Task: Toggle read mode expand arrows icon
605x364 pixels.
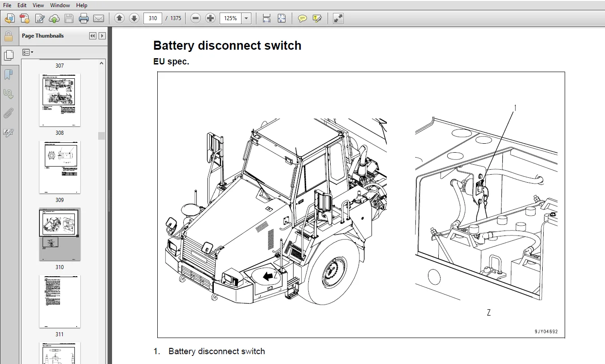Action: point(338,18)
